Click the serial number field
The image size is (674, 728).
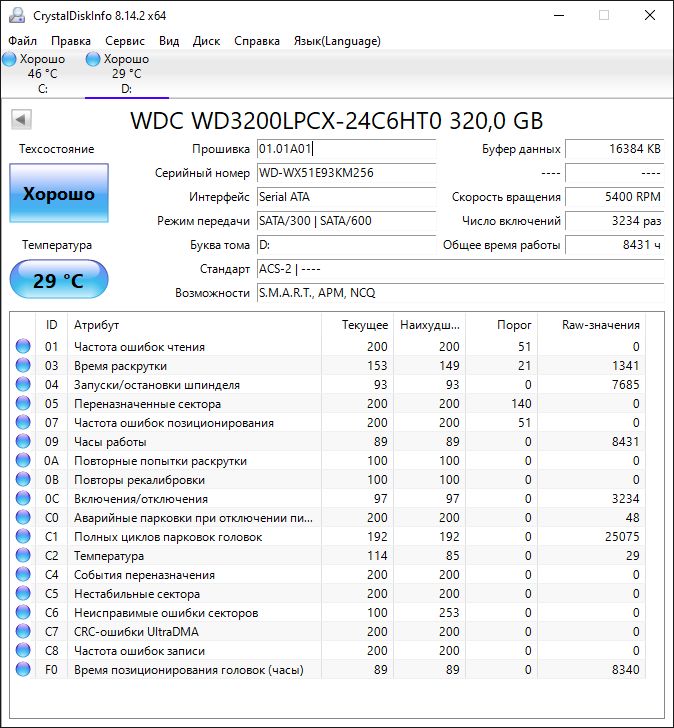[x=346, y=173]
